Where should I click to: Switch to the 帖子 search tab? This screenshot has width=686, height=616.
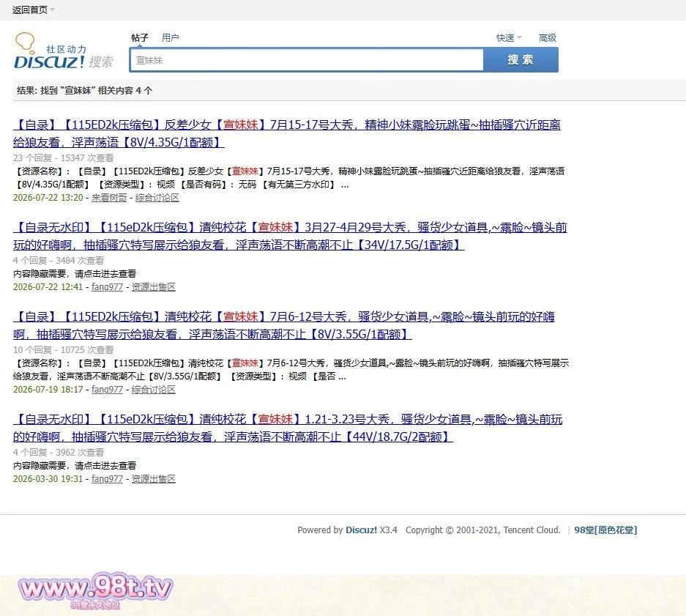pyautogui.click(x=140, y=37)
